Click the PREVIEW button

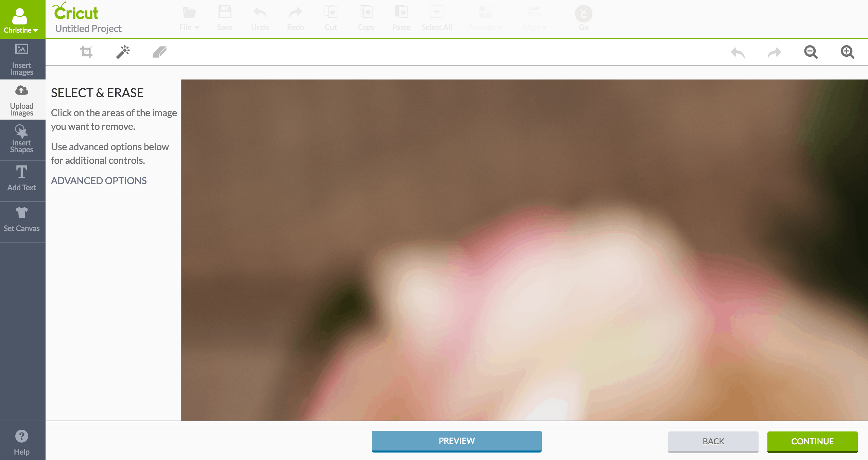point(456,441)
